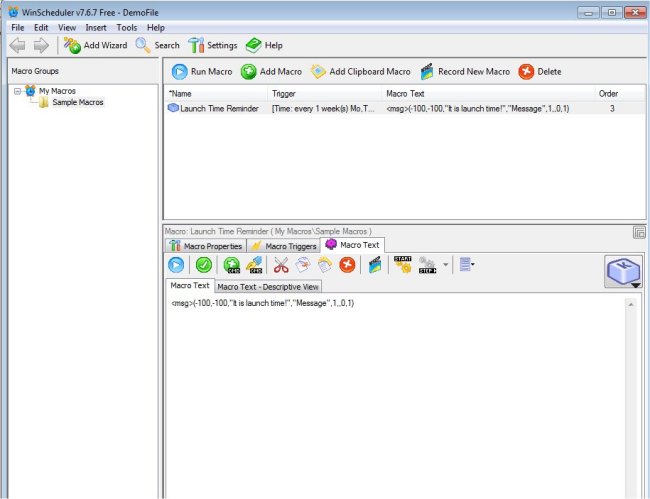Click the green checkmark validate icon
Image resolution: width=650 pixels, height=499 pixels.
(x=204, y=265)
